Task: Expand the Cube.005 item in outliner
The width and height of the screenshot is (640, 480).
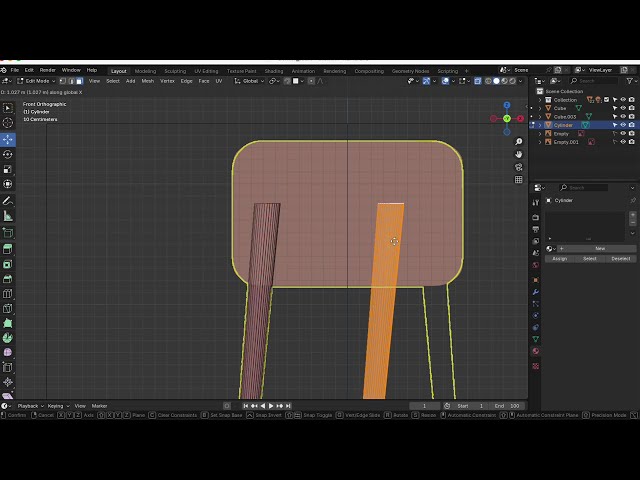Action: [x=540, y=117]
